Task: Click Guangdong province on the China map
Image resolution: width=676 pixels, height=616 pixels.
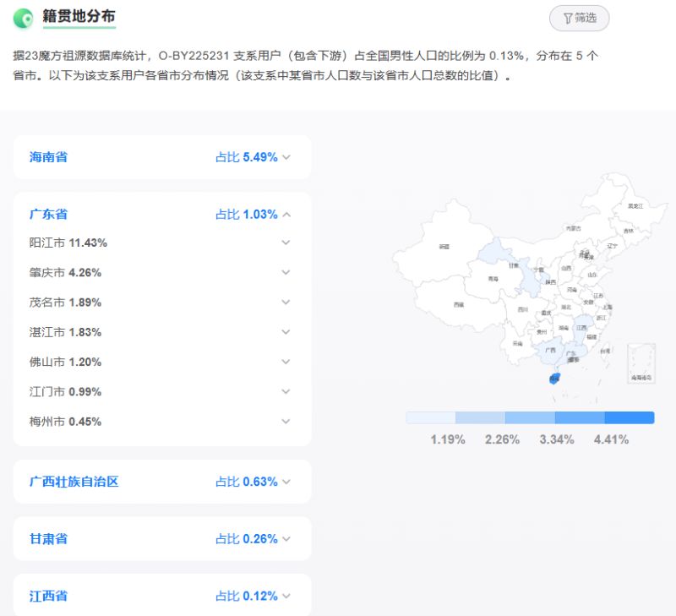Action: [571, 354]
